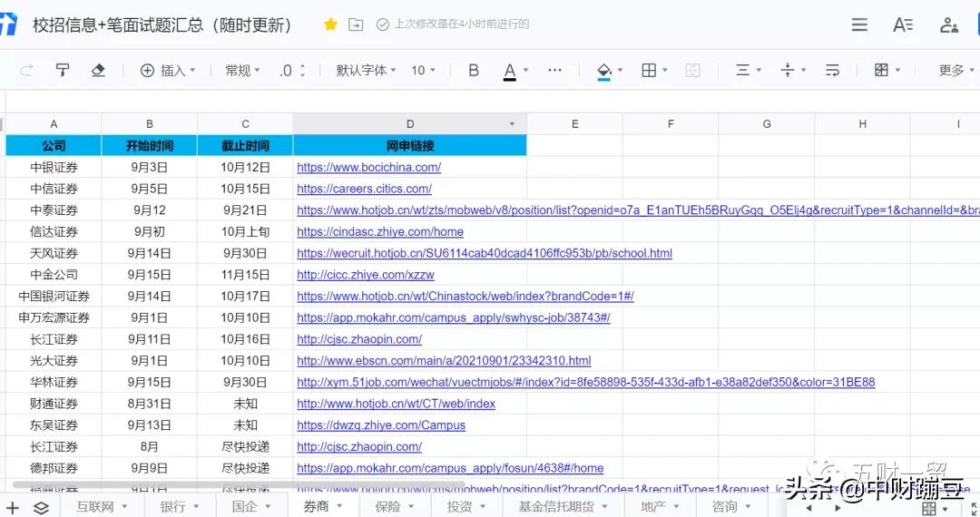Switch to the 银行 sheet tab

pyautogui.click(x=179, y=506)
